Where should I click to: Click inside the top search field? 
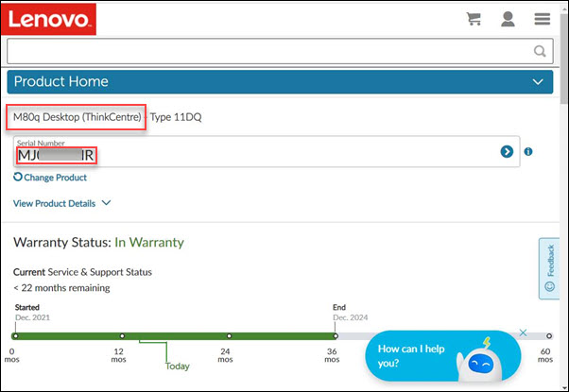point(280,51)
